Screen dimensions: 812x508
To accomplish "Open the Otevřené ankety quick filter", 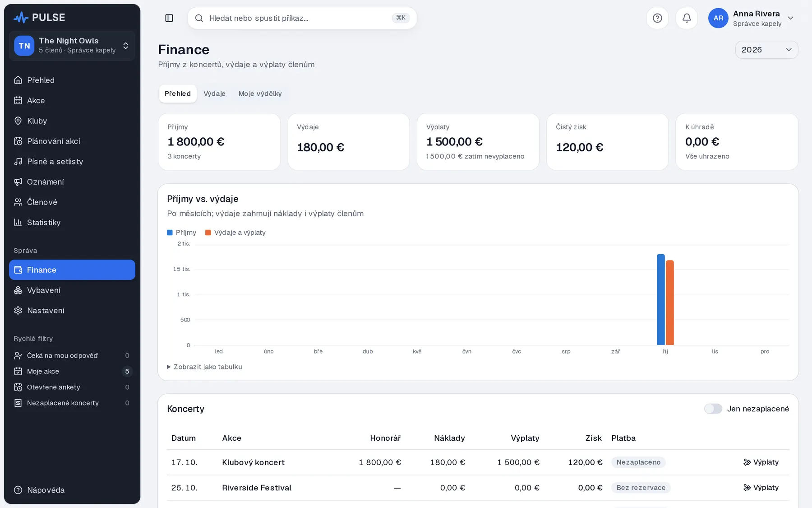I will (x=72, y=387).
